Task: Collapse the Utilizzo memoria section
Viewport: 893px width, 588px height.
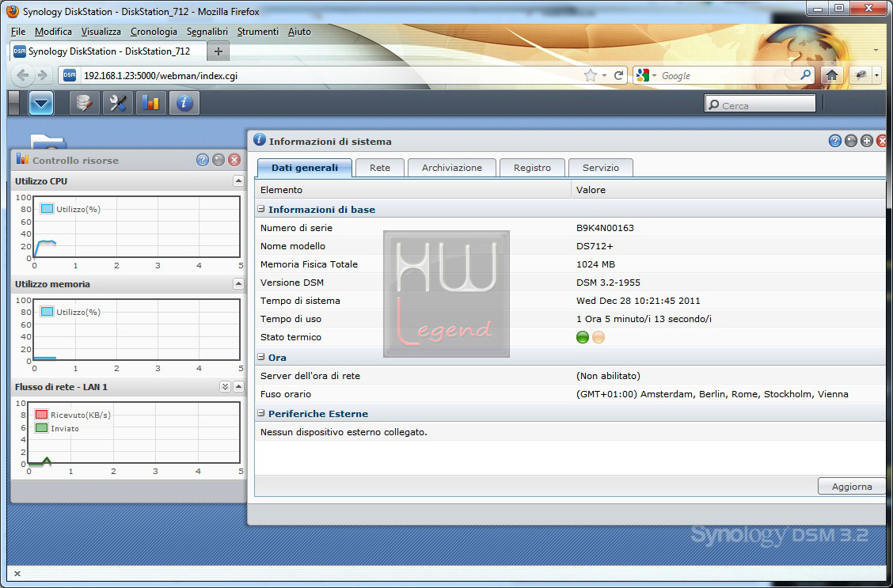Action: coord(238,283)
